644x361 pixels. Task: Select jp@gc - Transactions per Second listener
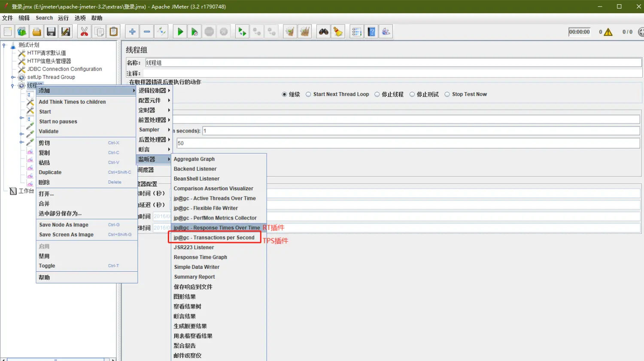[x=213, y=237]
